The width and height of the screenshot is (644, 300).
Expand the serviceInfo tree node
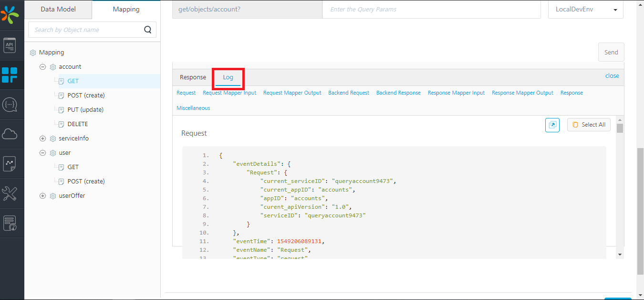click(42, 138)
